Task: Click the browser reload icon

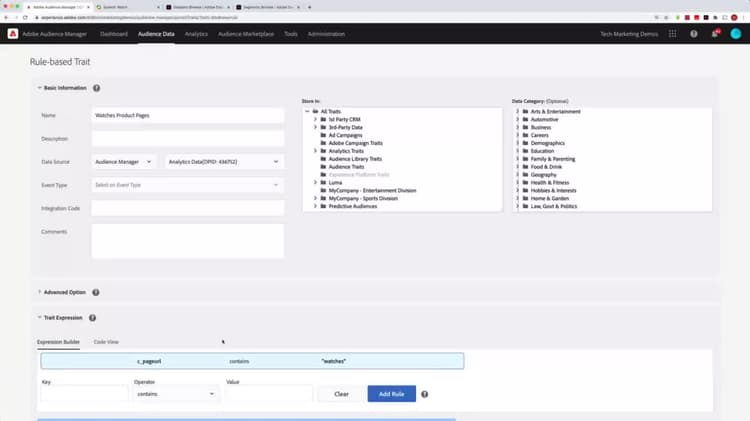Action: (25, 17)
